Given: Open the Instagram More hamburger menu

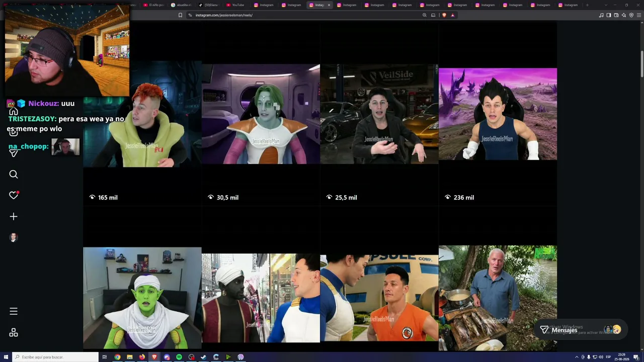Looking at the screenshot, I should click(x=14, y=311).
